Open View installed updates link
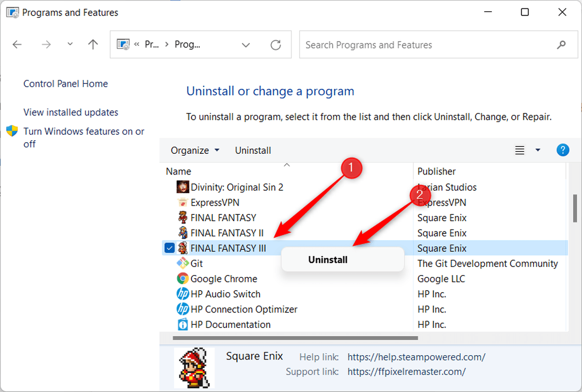This screenshot has width=582, height=392. coord(71,112)
